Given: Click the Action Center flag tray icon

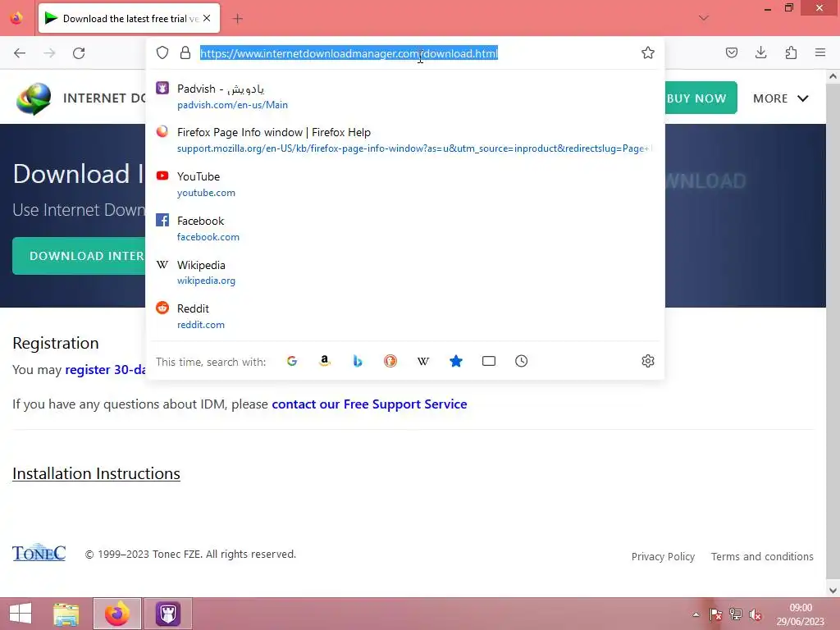Looking at the screenshot, I should (x=715, y=614).
